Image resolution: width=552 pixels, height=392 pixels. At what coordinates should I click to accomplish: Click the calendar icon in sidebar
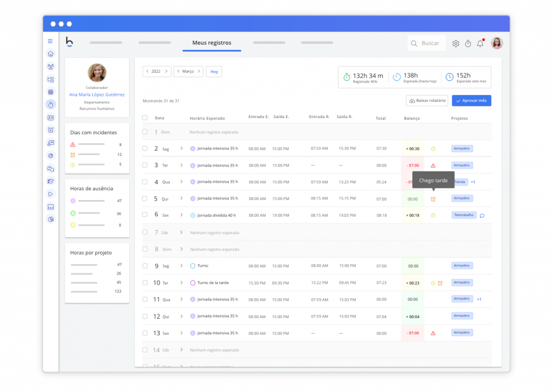click(x=51, y=92)
